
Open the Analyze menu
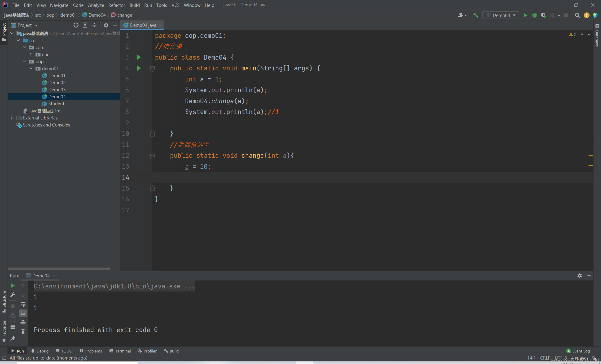(x=96, y=5)
